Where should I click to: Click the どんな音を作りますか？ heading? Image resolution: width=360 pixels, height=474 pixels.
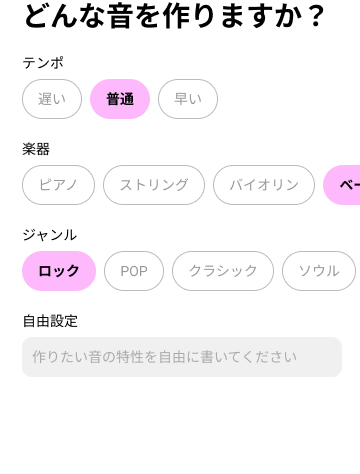click(174, 16)
